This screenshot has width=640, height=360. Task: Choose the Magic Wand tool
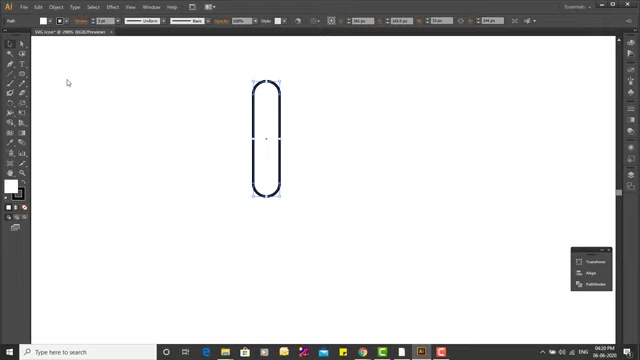point(10,54)
